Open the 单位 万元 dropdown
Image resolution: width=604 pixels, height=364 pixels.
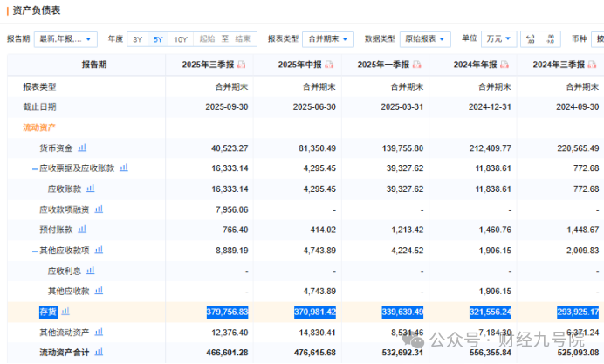point(498,39)
